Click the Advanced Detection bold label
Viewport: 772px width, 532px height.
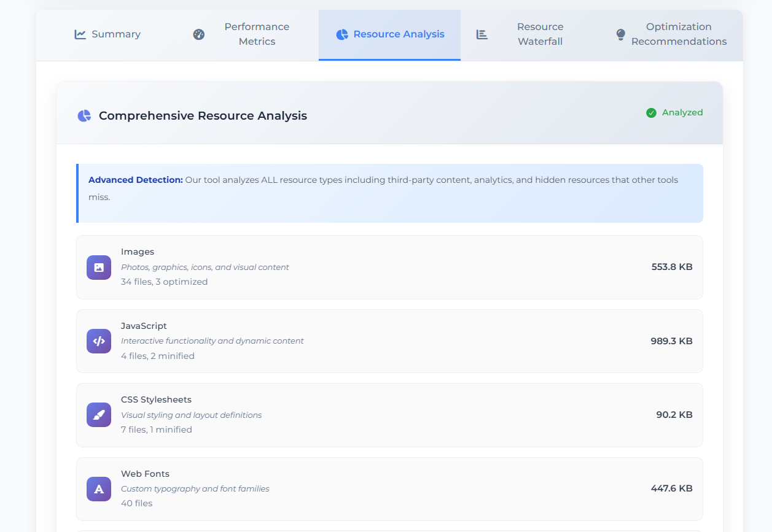(x=136, y=180)
